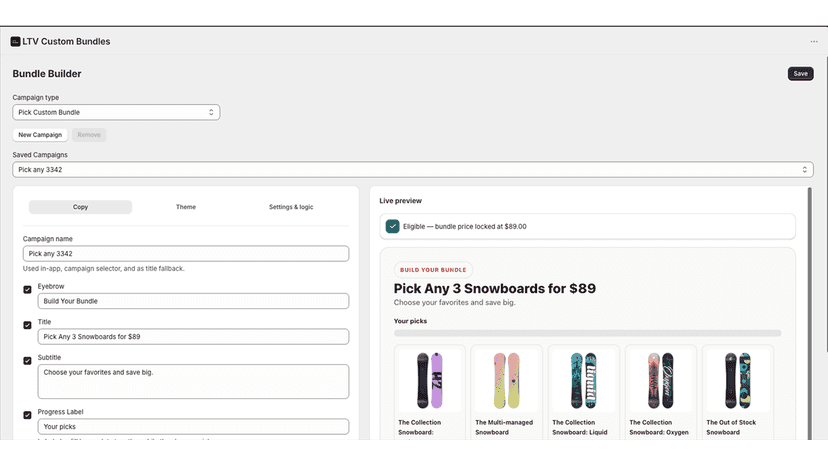Screen dimensions: 828x466
Task: Create a New Campaign
Action: coord(40,135)
